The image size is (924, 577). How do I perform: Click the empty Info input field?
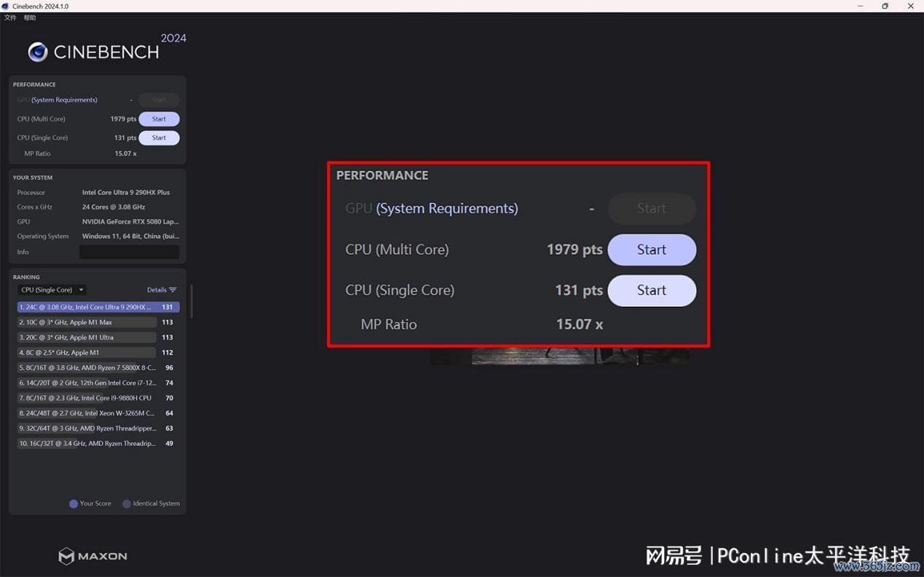[x=129, y=252]
